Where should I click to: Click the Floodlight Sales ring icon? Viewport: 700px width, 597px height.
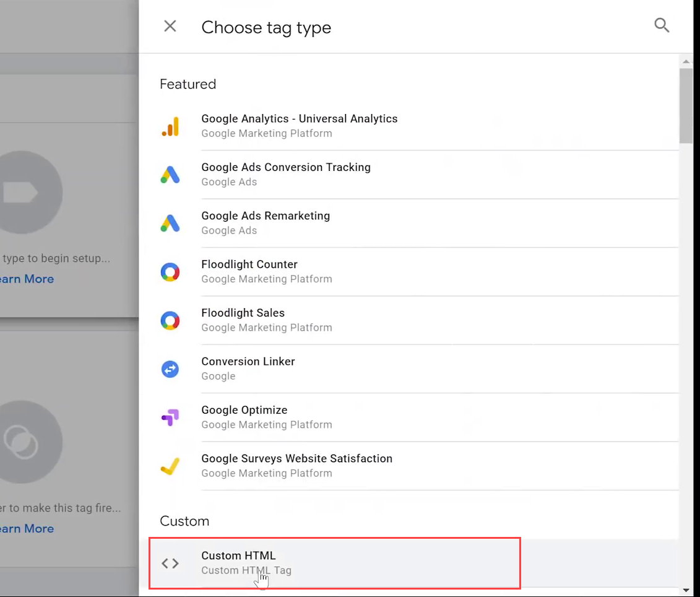tap(170, 320)
